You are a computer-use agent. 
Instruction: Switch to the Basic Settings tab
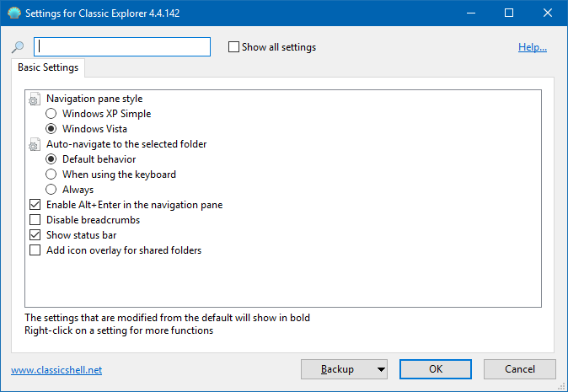click(48, 67)
